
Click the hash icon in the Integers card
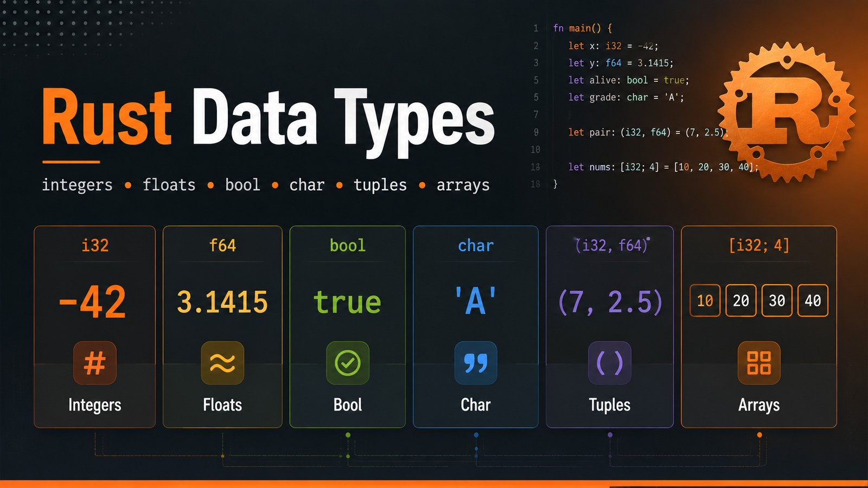point(95,363)
